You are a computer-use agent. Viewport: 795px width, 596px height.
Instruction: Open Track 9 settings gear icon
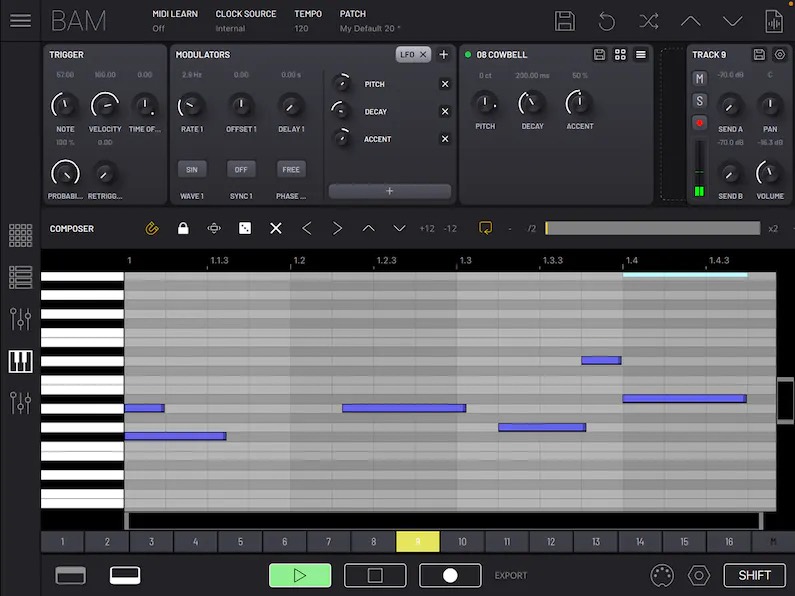(780, 55)
